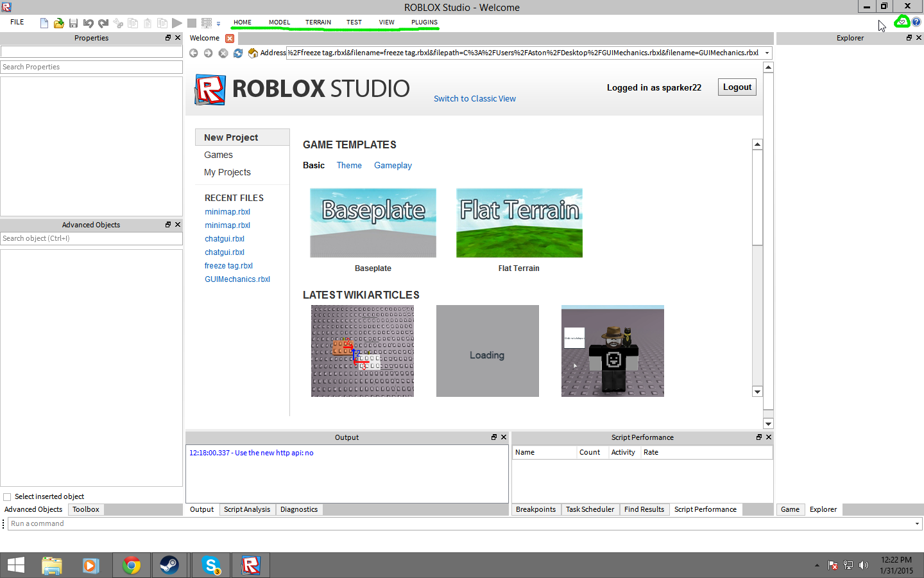Image resolution: width=924 pixels, height=578 pixels.
Task: Undock the Explorer panel
Action: coord(909,38)
